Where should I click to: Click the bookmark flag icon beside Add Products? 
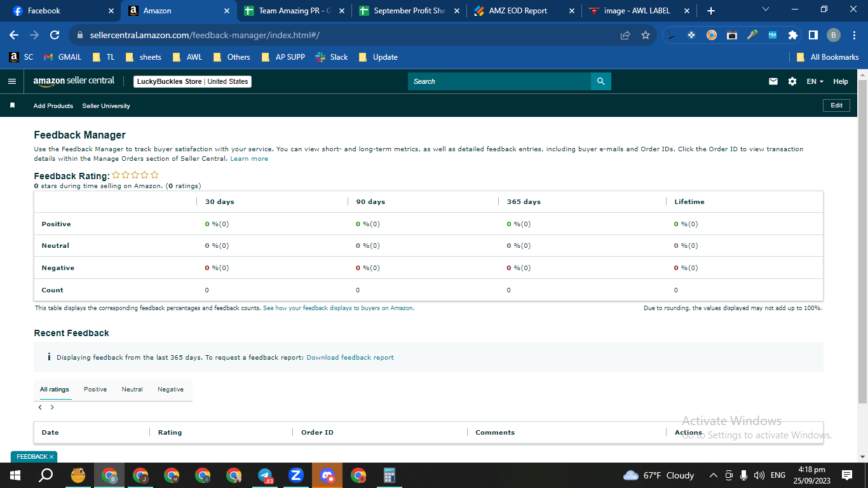[12, 105]
